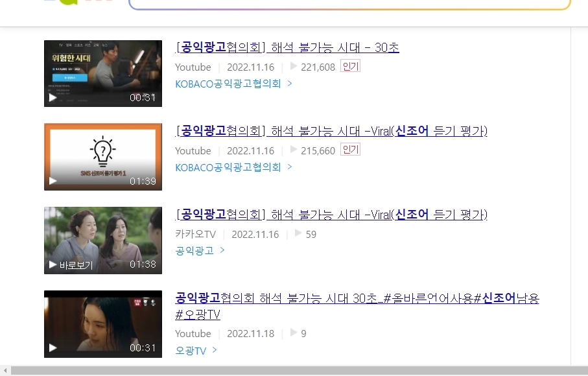Click the horizontal scrollbar left arrow

5,371
